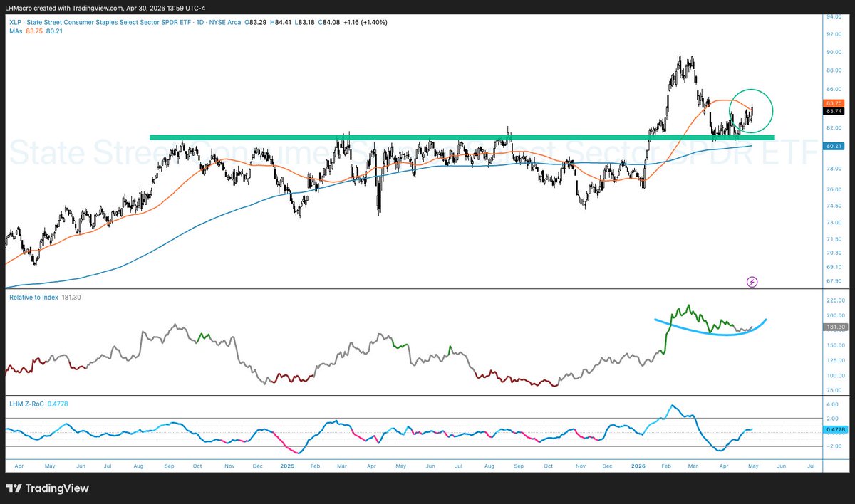Click the orange 83.75 tag on price axis
This screenshot has height=504, width=855.
click(834, 103)
